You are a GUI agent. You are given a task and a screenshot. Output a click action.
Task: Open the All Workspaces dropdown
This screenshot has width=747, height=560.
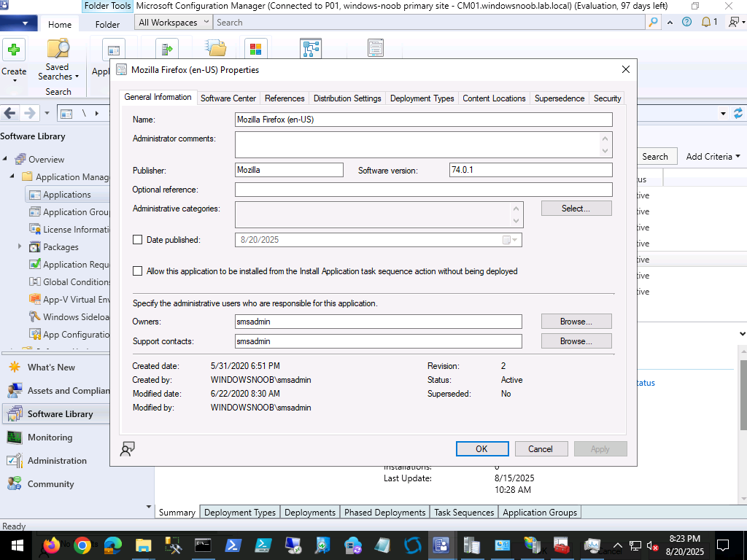coord(174,23)
